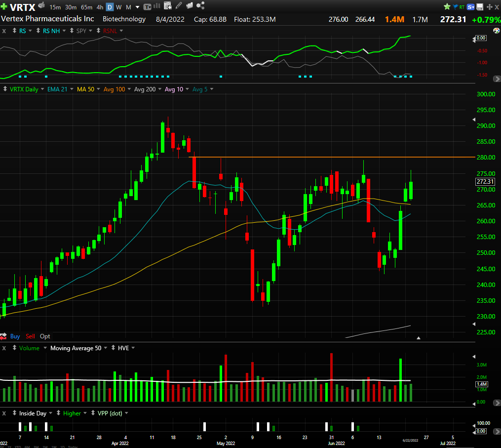Open the VRTX Daily plot dropdown
501x448 pixels.
42,89
